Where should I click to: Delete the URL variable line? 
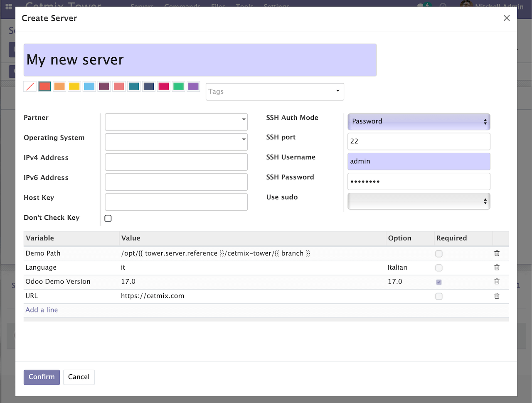click(x=497, y=296)
